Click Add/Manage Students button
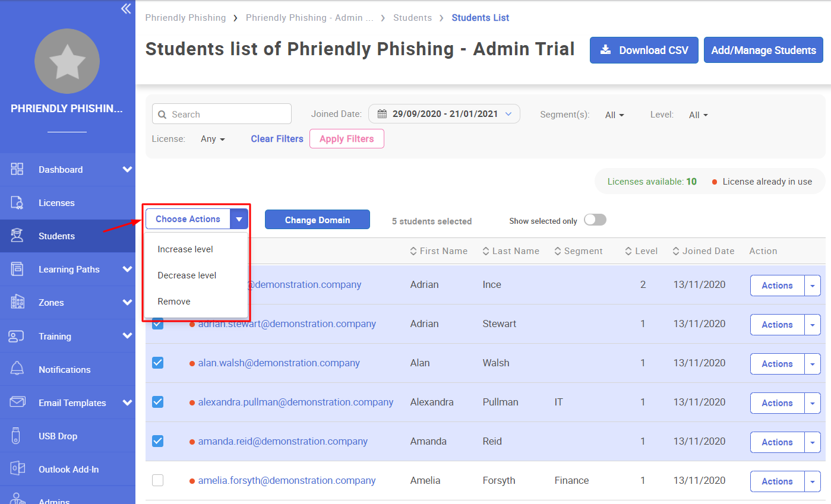This screenshot has height=504, width=831. [x=763, y=50]
